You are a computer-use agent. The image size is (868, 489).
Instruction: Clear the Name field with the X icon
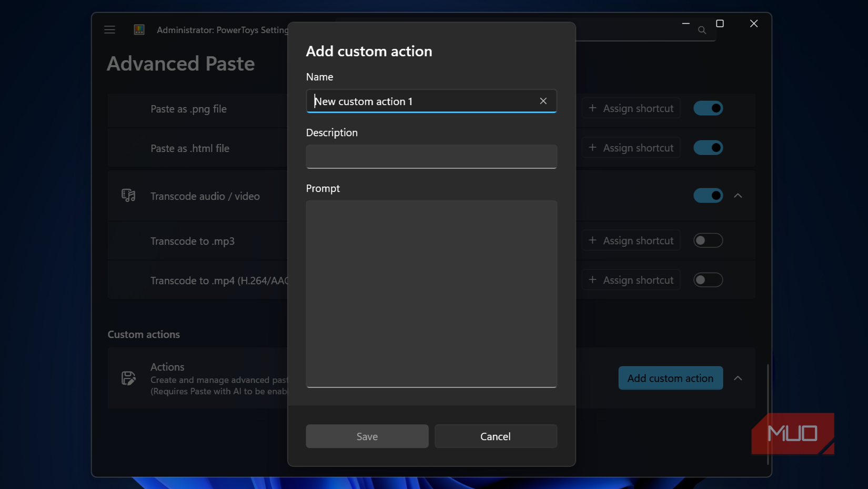pos(543,101)
